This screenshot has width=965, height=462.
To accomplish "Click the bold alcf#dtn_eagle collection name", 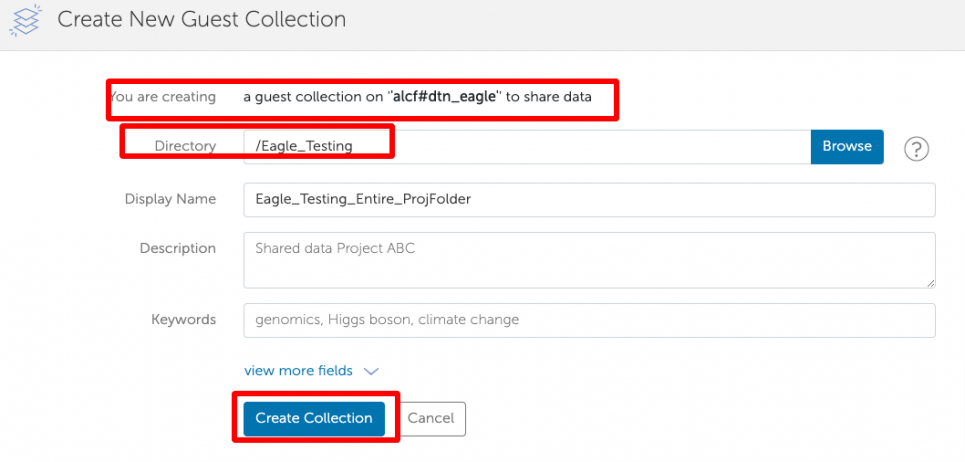I will [x=443, y=97].
